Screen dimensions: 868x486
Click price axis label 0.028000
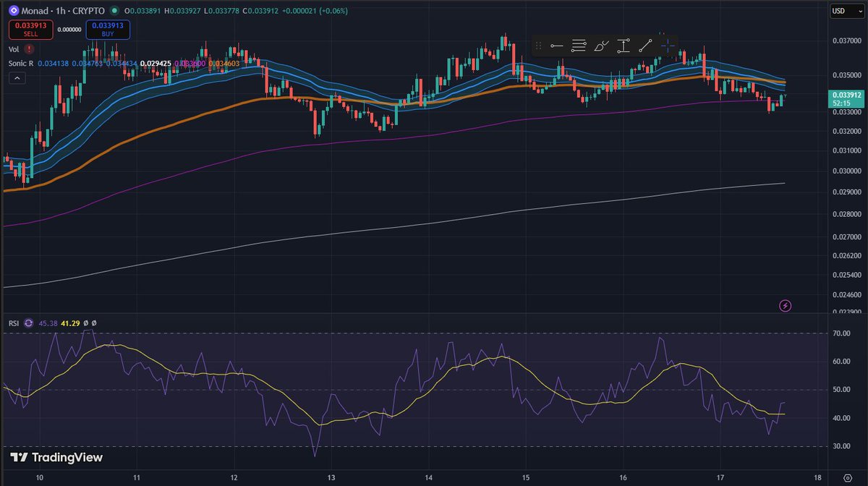click(x=846, y=214)
